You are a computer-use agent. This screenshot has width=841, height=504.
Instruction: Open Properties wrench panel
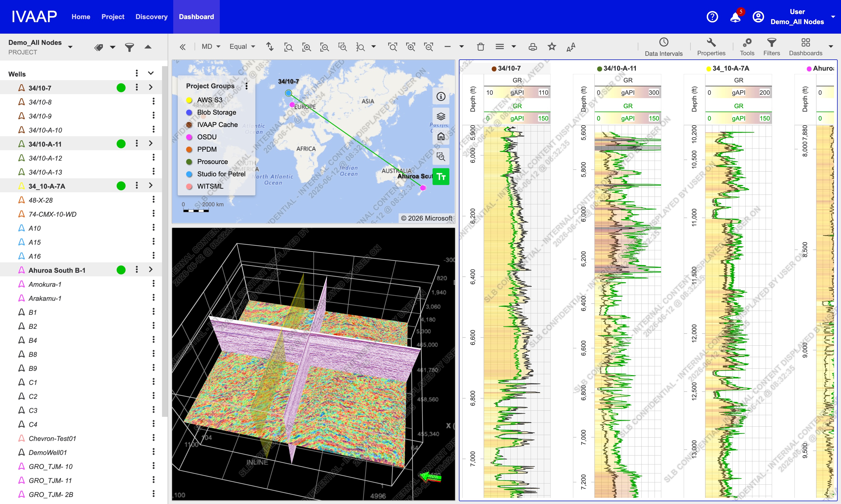[x=711, y=47]
